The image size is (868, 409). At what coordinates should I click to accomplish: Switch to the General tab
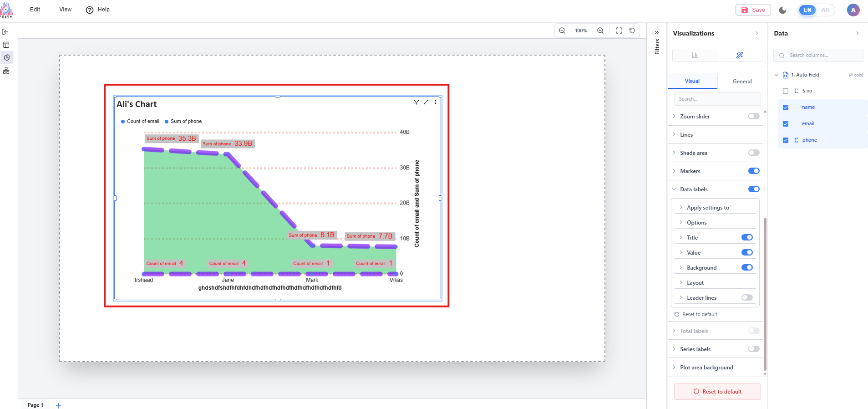click(742, 82)
